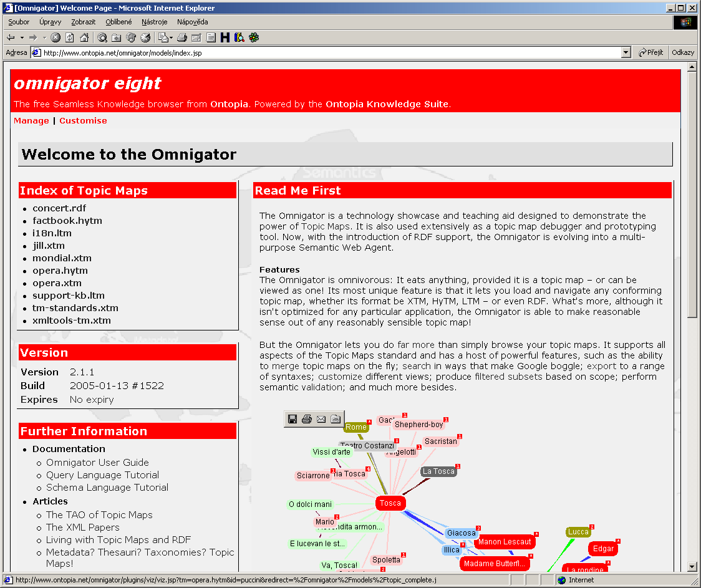Open the tm-standards.xtm topic map
The image size is (701, 588).
tap(75, 308)
